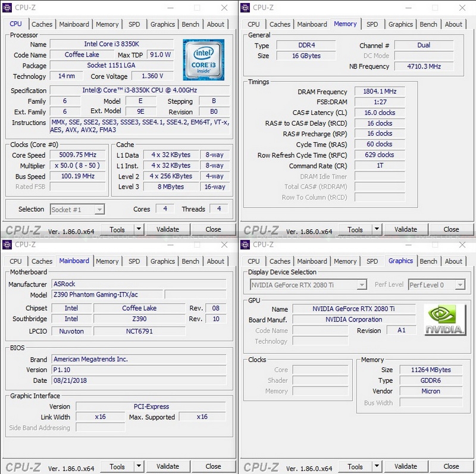Click the Level 3 cache value '8 MBytes'
This screenshot has height=474, width=476.
(171, 187)
